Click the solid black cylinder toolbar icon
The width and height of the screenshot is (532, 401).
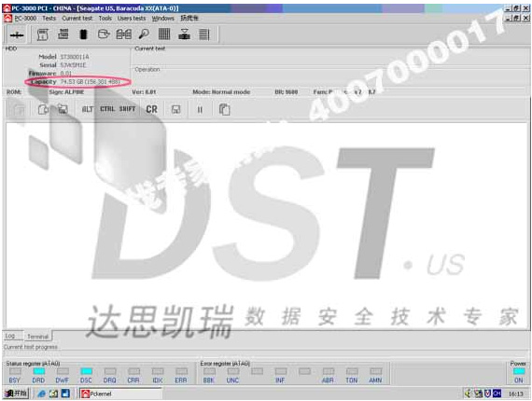[83, 35]
